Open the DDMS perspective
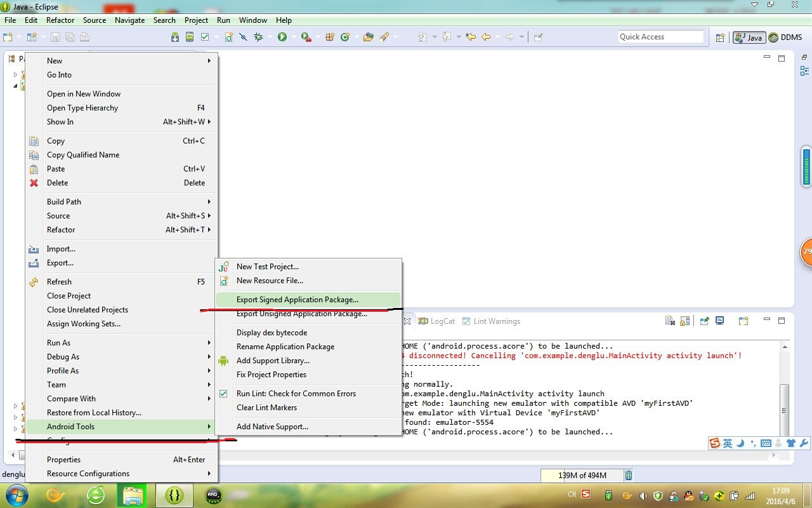 point(785,37)
